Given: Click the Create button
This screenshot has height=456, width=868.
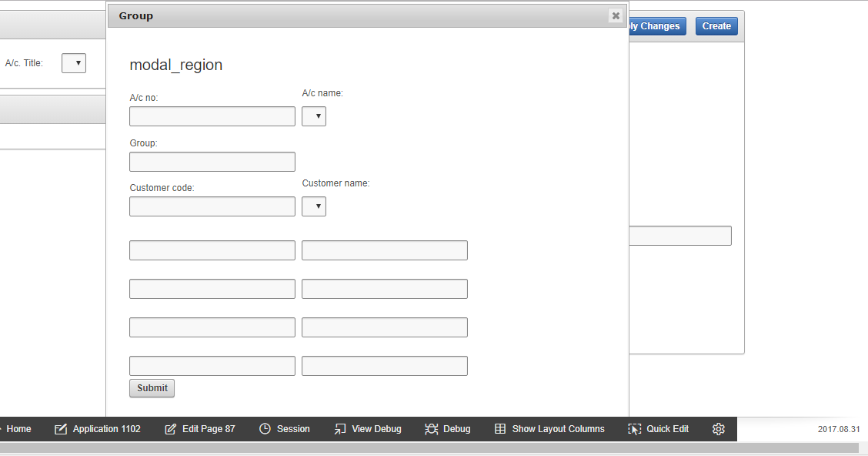Looking at the screenshot, I should pyautogui.click(x=716, y=25).
